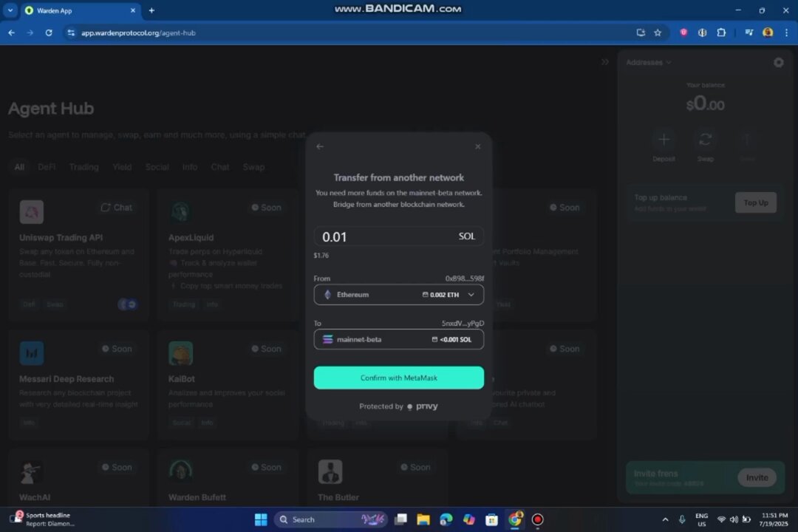View site information icon in address bar
This screenshot has height=532, width=798.
(x=71, y=33)
